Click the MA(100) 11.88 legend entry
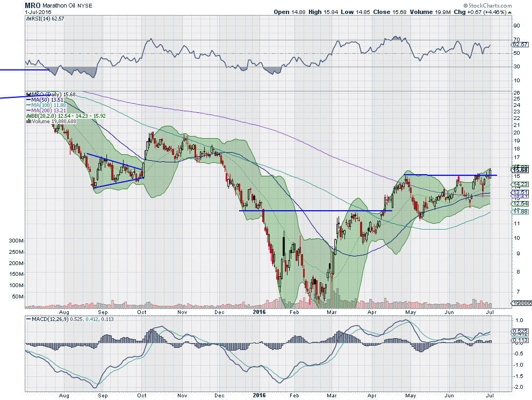Viewport: 532px width, 400px height. [x=48, y=105]
